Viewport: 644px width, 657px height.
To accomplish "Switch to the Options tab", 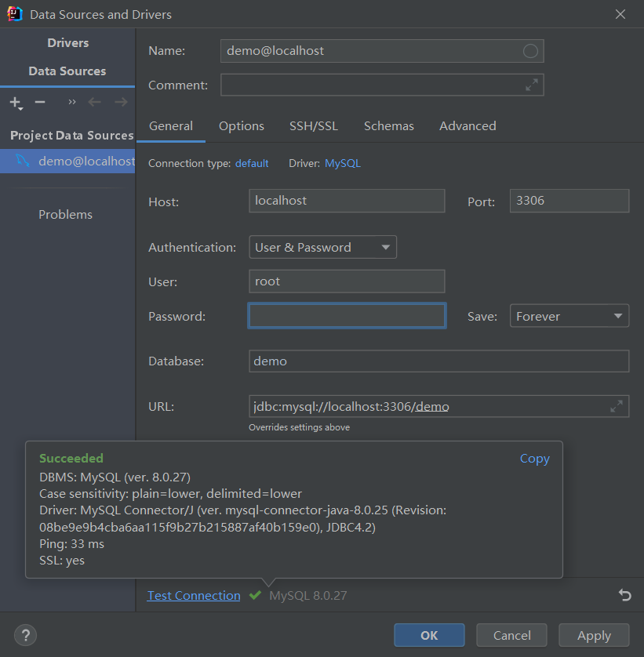I will pyautogui.click(x=242, y=126).
